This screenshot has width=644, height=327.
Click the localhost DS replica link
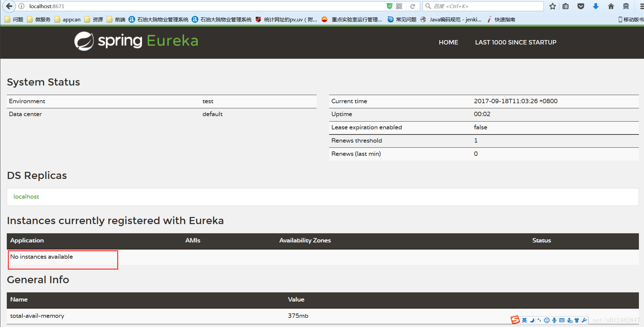coord(26,197)
